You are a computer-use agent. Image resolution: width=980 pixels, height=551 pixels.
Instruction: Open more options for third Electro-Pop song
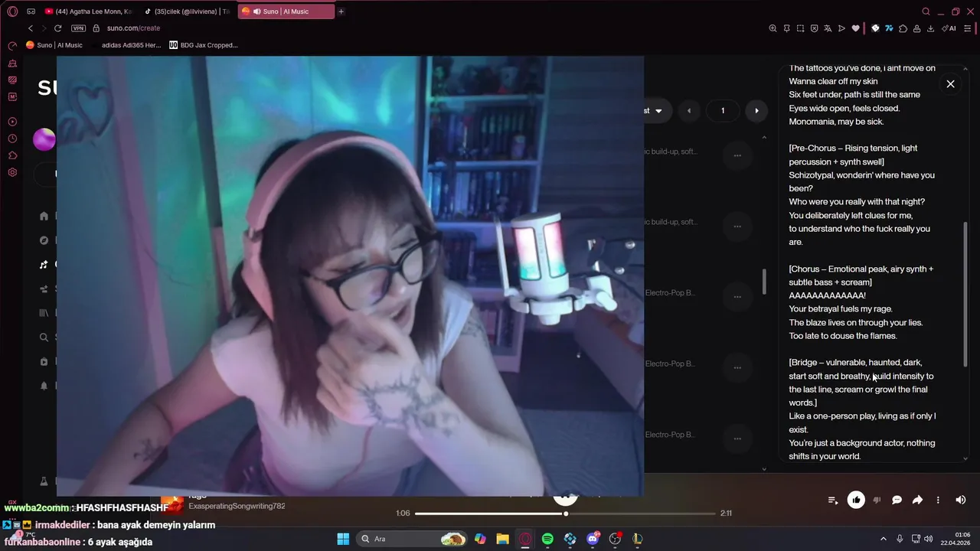(737, 439)
